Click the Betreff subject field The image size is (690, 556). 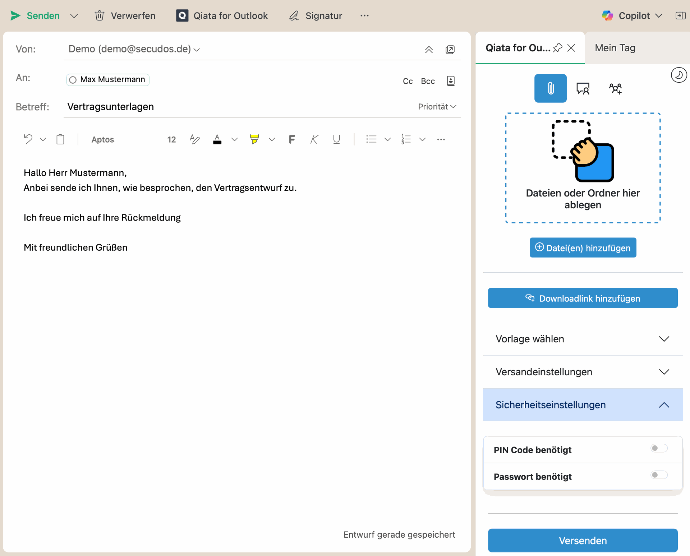click(x=240, y=106)
